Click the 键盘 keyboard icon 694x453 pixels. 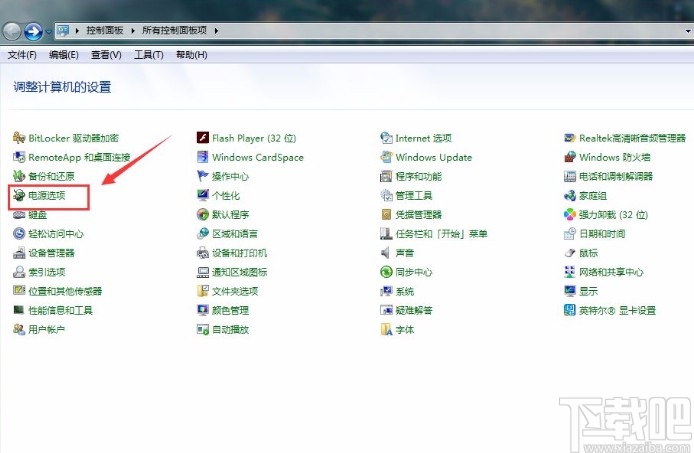click(19, 215)
